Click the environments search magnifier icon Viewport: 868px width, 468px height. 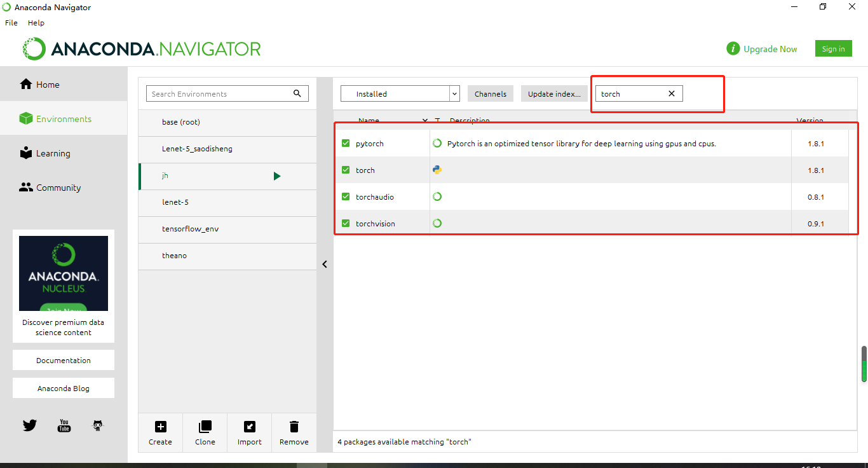297,93
